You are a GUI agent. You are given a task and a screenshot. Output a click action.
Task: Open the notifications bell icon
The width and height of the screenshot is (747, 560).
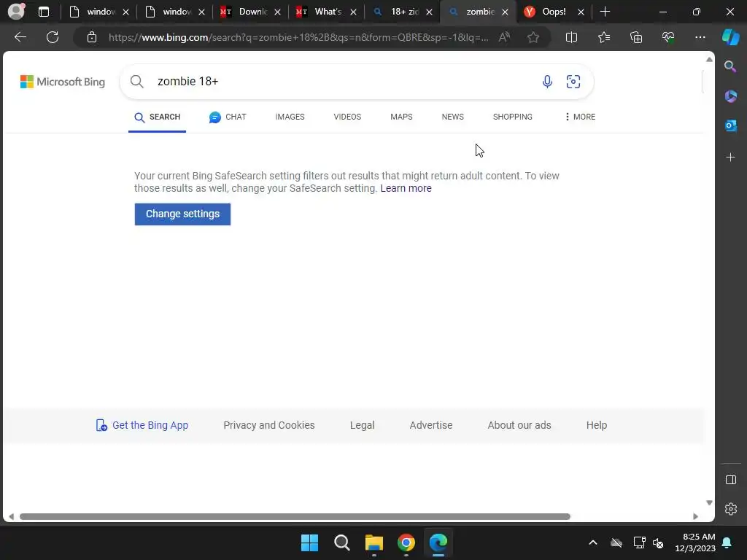point(727,542)
